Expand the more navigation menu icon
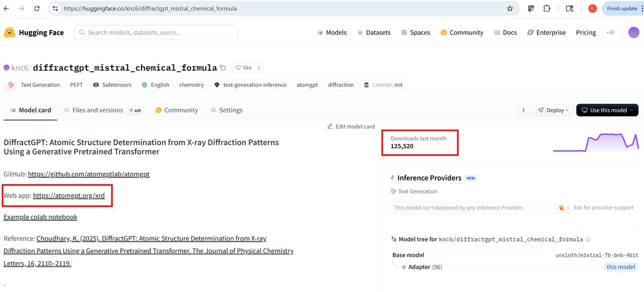 click(610, 32)
